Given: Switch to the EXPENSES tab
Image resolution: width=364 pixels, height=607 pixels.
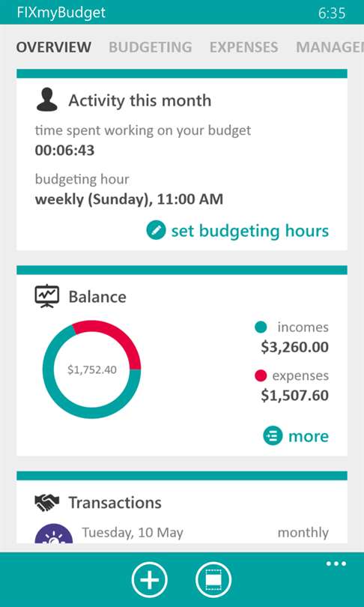Looking at the screenshot, I should [x=243, y=47].
